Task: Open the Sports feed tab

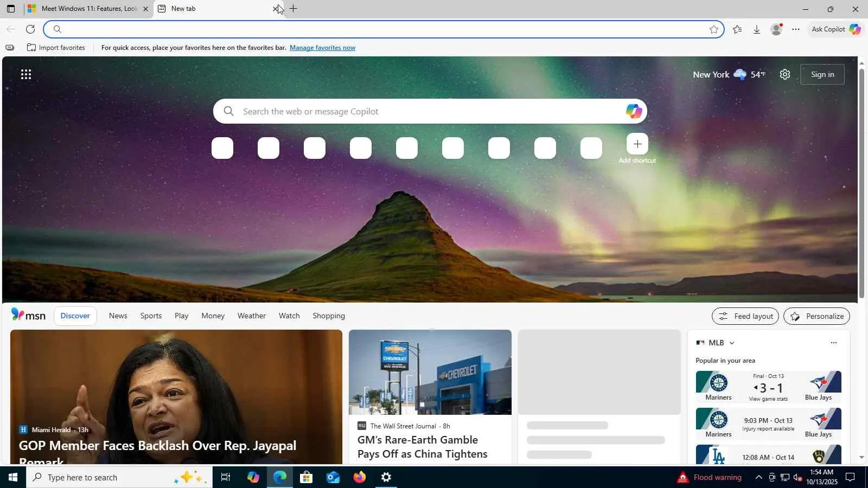Action: point(151,316)
